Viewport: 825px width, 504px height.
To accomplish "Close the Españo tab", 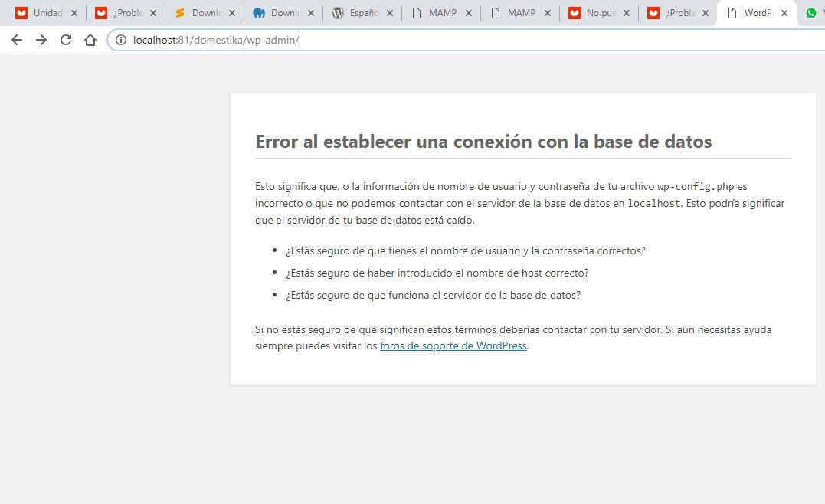I will 390,13.
